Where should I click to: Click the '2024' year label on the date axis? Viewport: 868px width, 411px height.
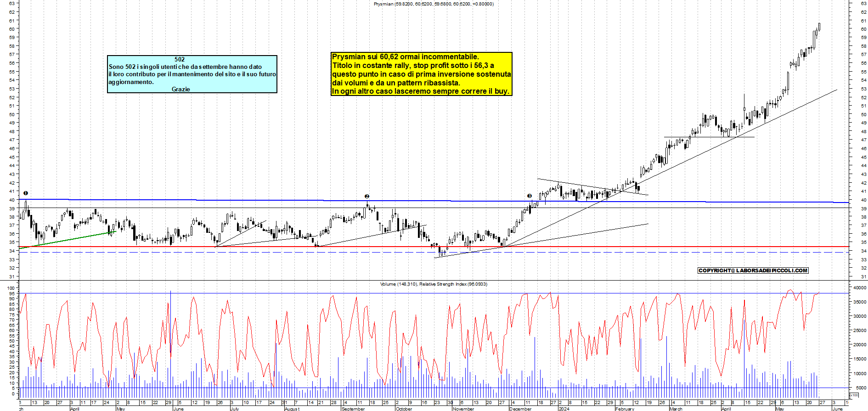(564, 409)
